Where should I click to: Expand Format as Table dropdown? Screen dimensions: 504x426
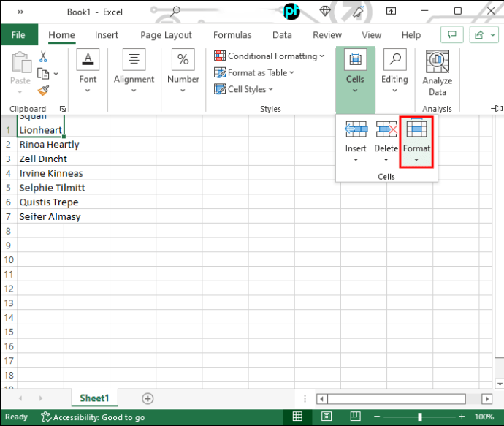coord(291,72)
